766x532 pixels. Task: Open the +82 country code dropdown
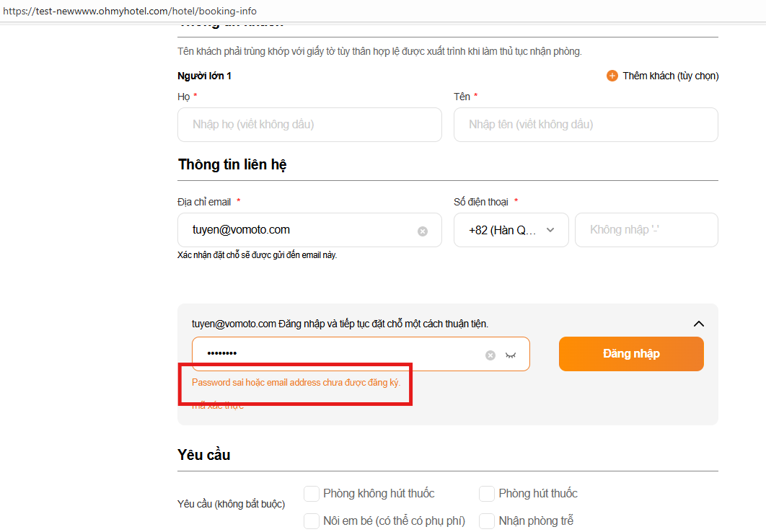(x=511, y=230)
